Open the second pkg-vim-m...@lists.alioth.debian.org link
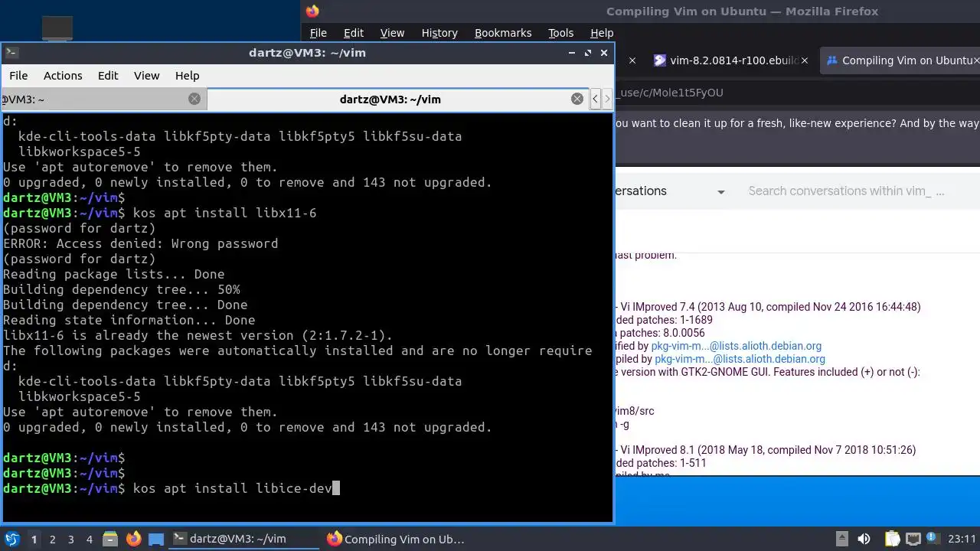The width and height of the screenshot is (980, 551). (x=740, y=359)
